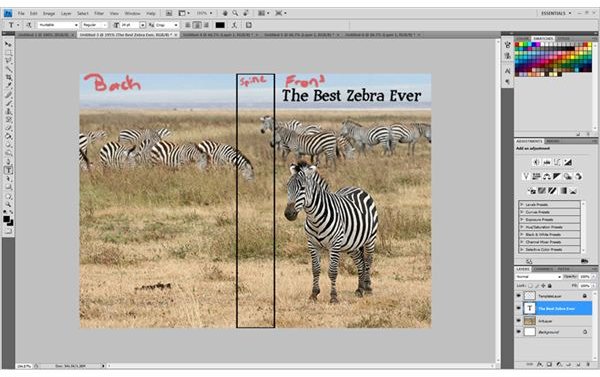Click the black text color swatch
The image size is (600, 377).
(220, 25)
